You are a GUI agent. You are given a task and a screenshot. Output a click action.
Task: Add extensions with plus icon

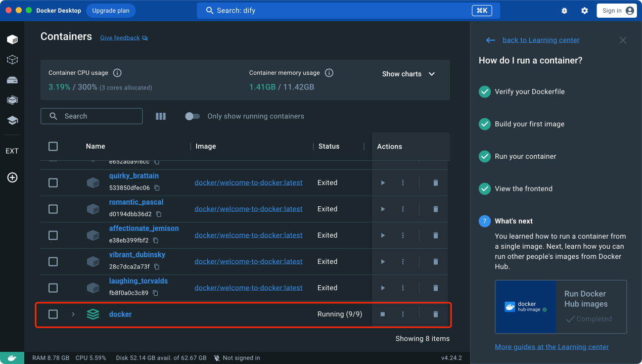[12, 177]
